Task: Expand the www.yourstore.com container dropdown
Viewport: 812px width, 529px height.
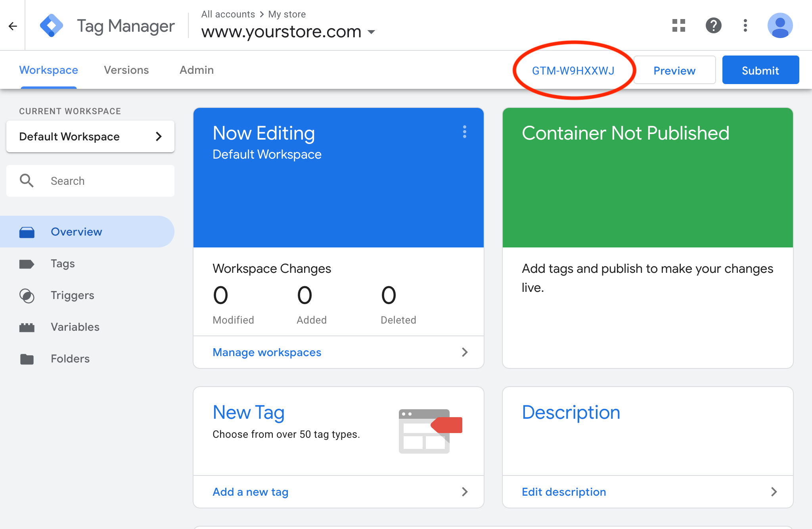Action: pos(371,32)
